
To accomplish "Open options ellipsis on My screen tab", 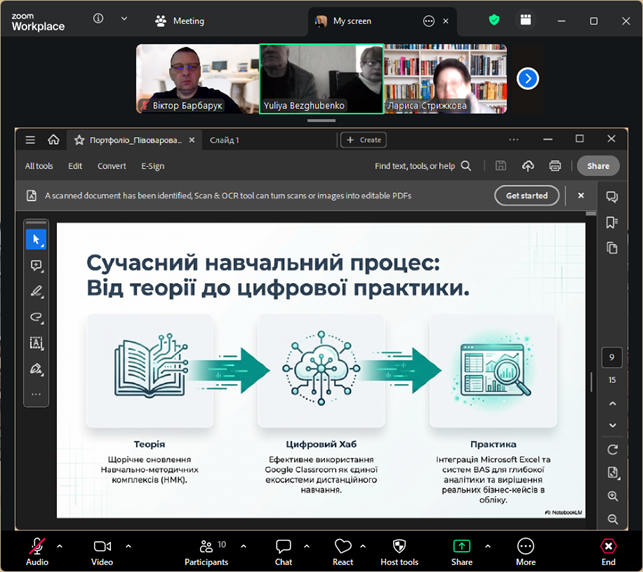I will 429,21.
